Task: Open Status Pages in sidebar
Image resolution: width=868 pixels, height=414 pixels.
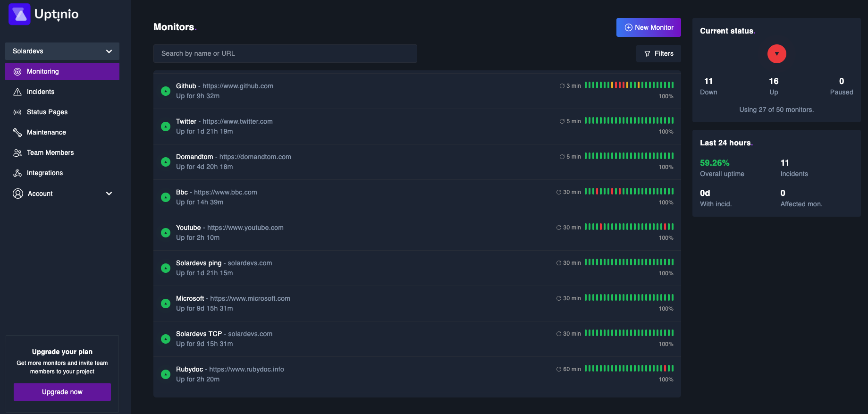Action: (x=62, y=112)
